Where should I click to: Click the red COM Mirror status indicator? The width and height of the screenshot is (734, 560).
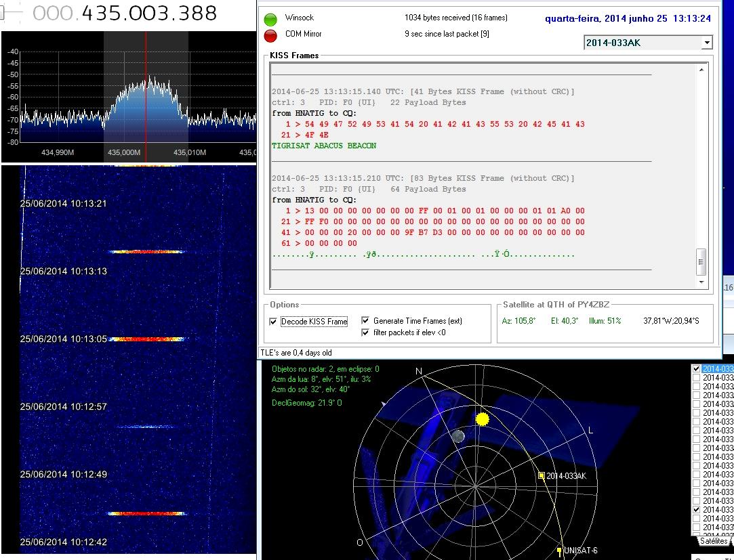click(270, 36)
